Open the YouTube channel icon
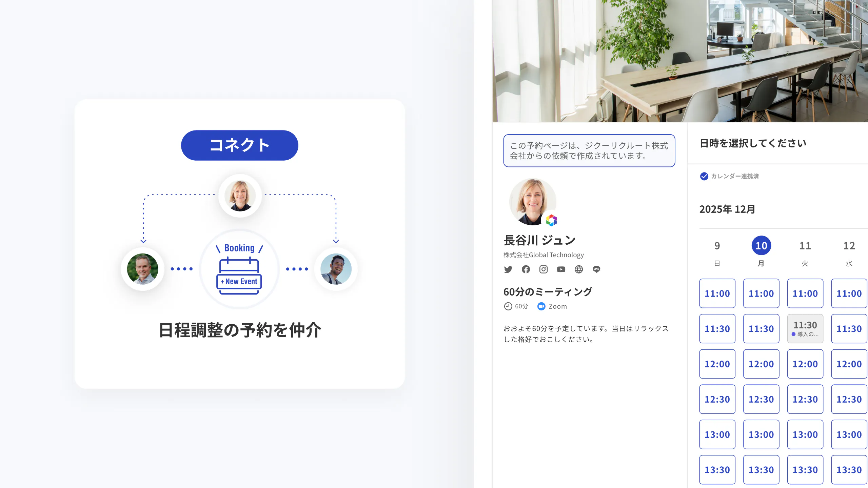This screenshot has width=868, height=488. pyautogui.click(x=561, y=269)
